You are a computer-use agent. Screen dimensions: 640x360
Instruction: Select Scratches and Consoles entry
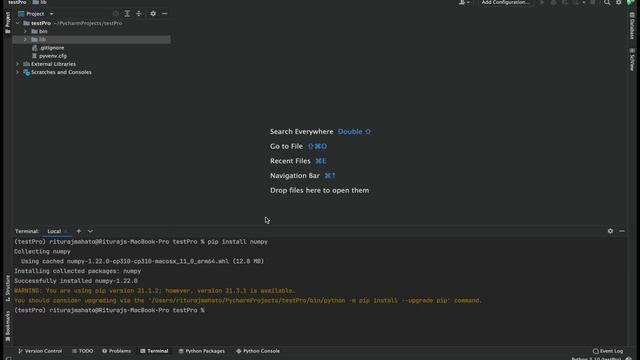tap(61, 72)
